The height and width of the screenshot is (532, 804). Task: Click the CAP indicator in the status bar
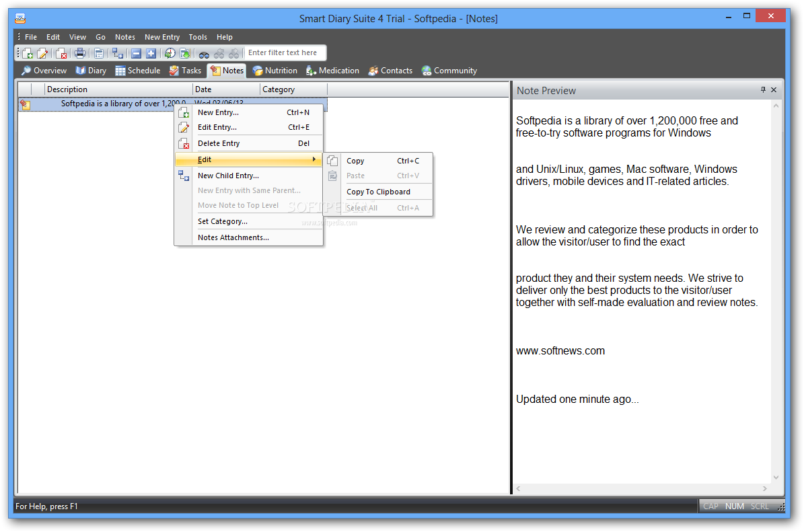pos(710,506)
